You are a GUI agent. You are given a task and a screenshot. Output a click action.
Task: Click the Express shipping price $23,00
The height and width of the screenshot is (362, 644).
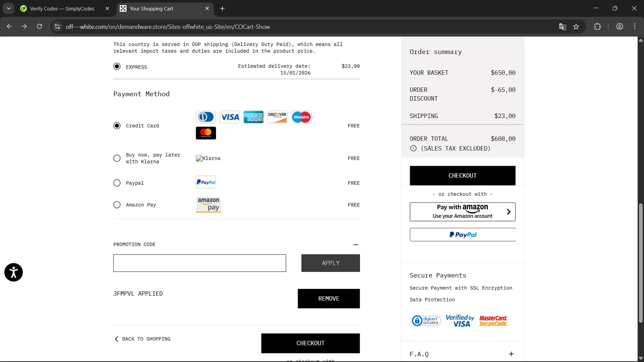[x=351, y=66]
